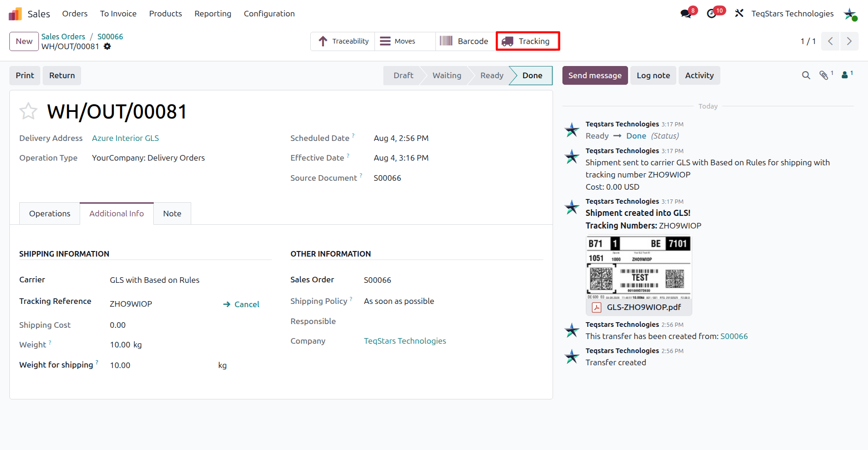Click the Draft status stage
Viewport: 868px width, 450px height.
(403, 75)
